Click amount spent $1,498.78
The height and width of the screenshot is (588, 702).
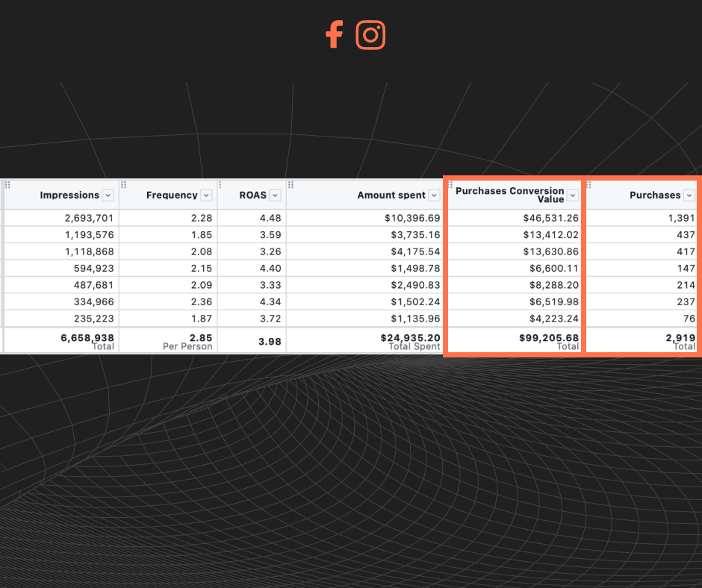[x=415, y=269]
